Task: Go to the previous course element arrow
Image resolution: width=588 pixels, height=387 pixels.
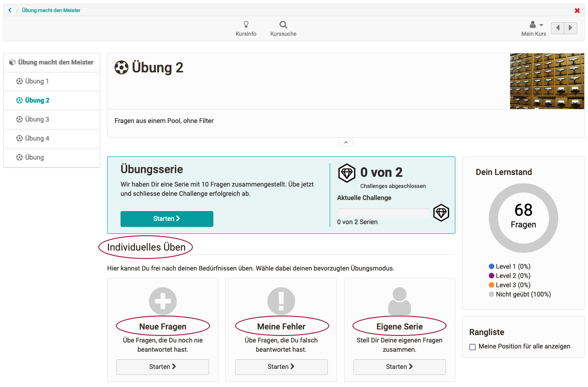Action: click(558, 28)
